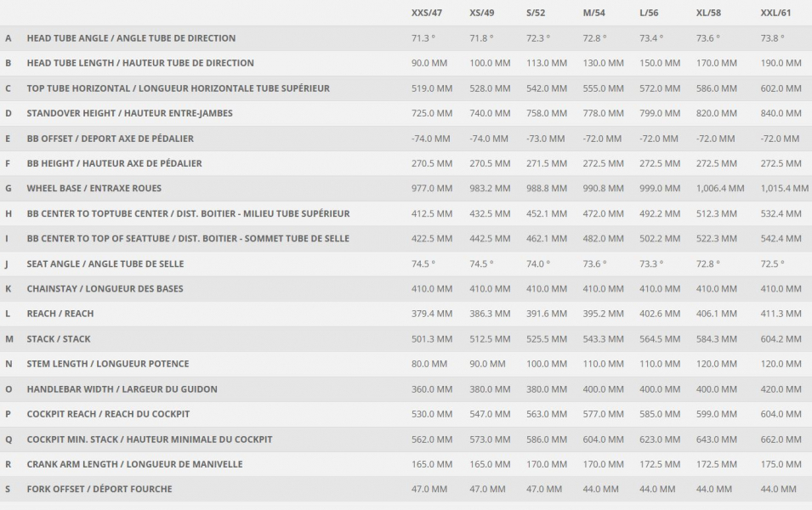
Task: Select the M/54 size column header
Action: point(594,13)
